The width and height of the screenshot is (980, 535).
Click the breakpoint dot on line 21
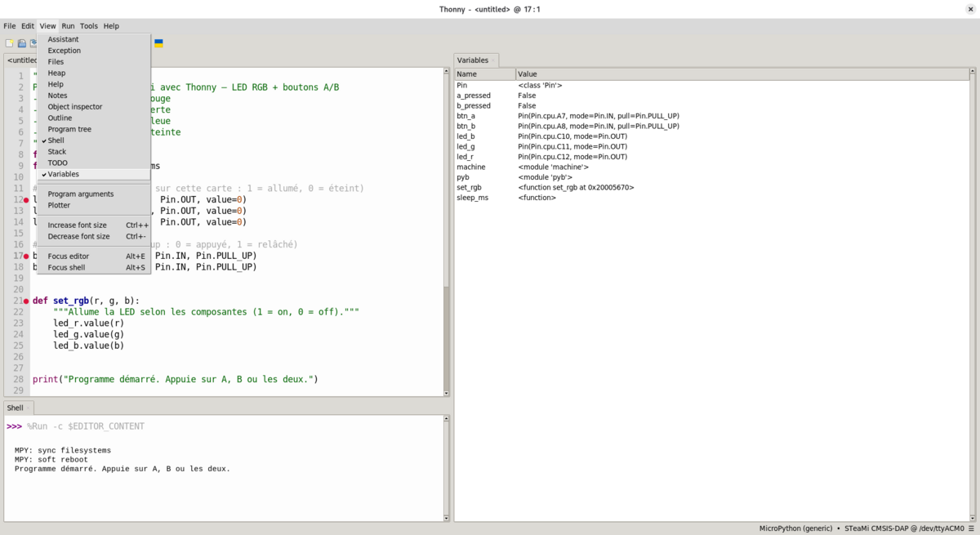[x=26, y=301]
